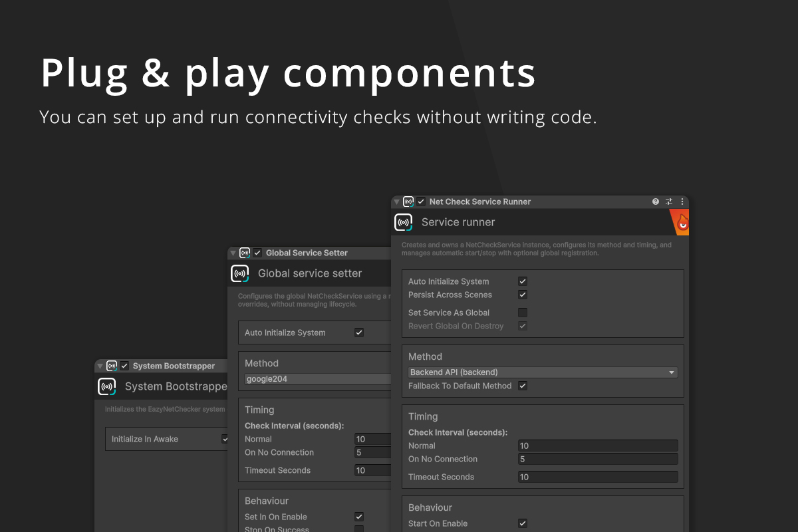The width and height of the screenshot is (798, 532).
Task: Click the Timeout Seconds field in Service Runner
Action: point(597,477)
